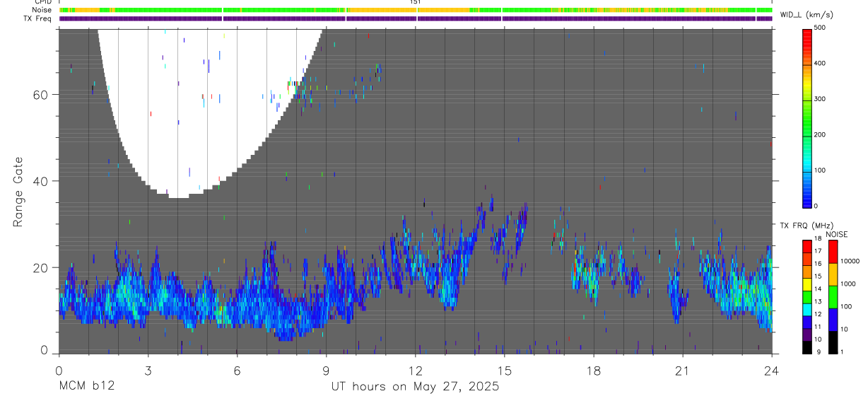The height and width of the screenshot is (401, 868).
Task: Click the 'MCM b12' radar label
Action: click(87, 386)
